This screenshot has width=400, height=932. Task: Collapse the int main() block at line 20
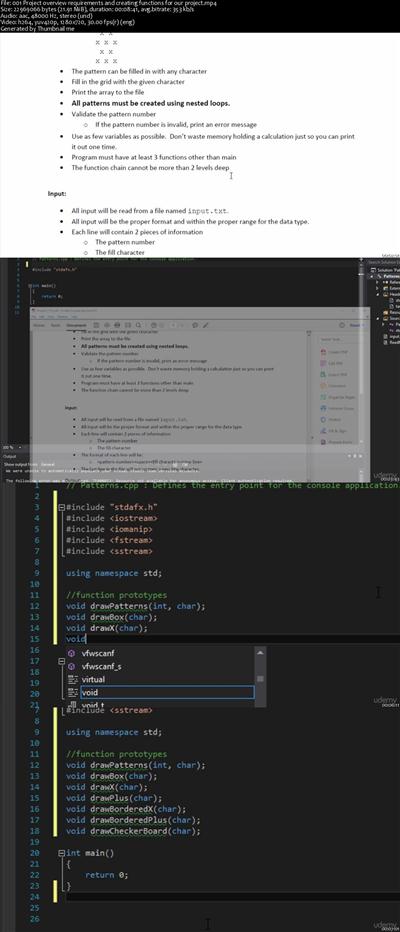[61, 852]
